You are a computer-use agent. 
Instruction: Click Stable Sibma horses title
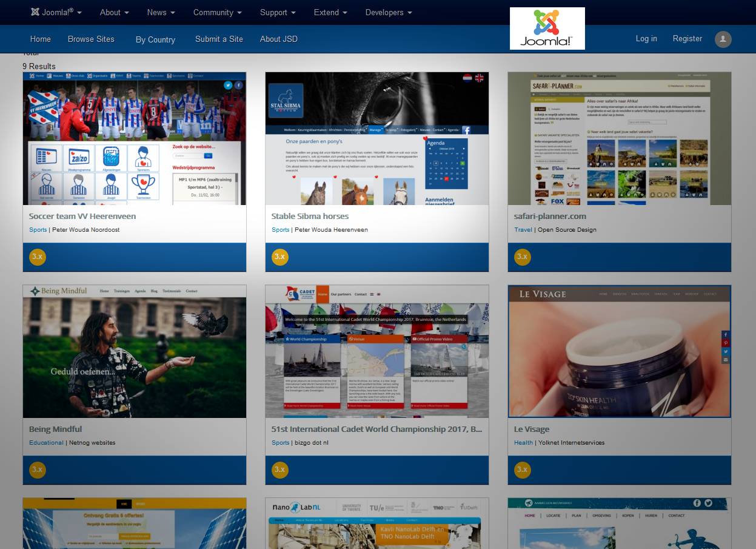pyautogui.click(x=310, y=216)
